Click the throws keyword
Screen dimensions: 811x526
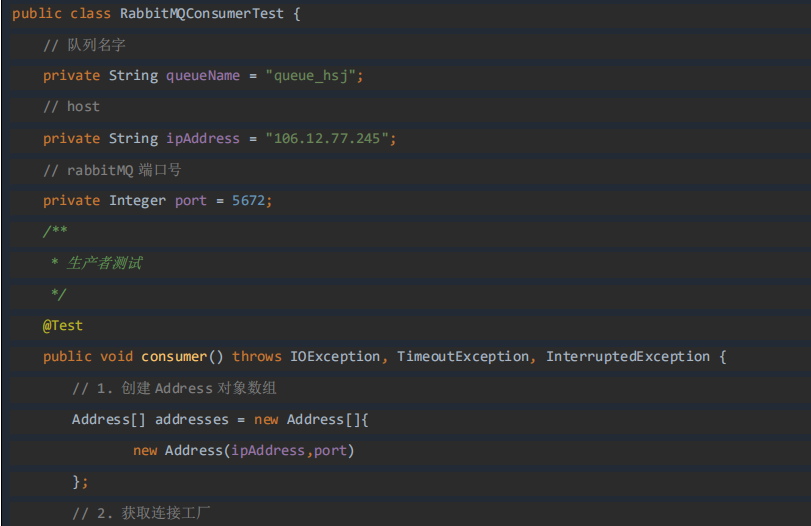257,356
